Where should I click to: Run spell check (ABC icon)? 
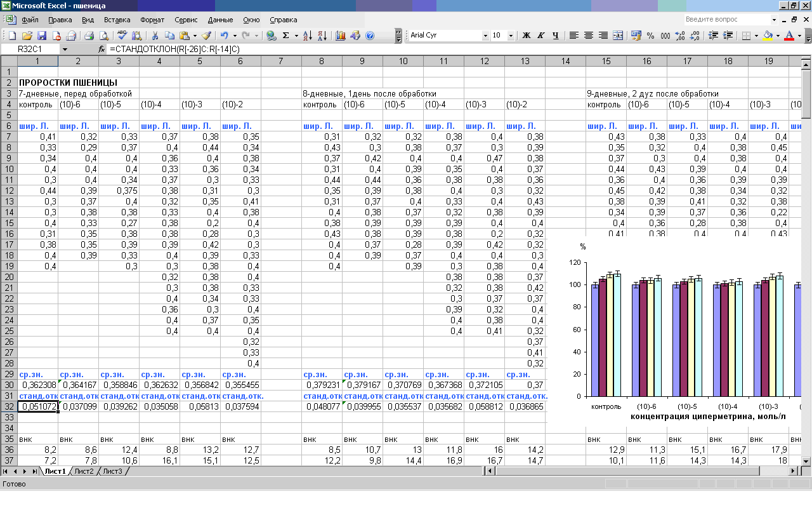[122, 36]
